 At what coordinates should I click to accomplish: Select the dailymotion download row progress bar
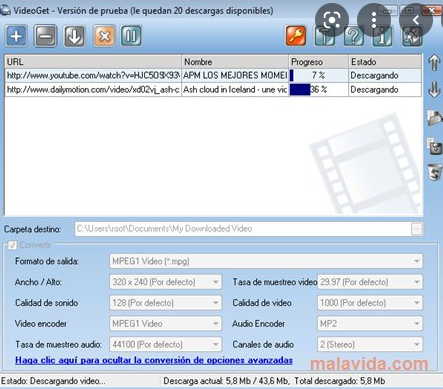tap(318, 90)
